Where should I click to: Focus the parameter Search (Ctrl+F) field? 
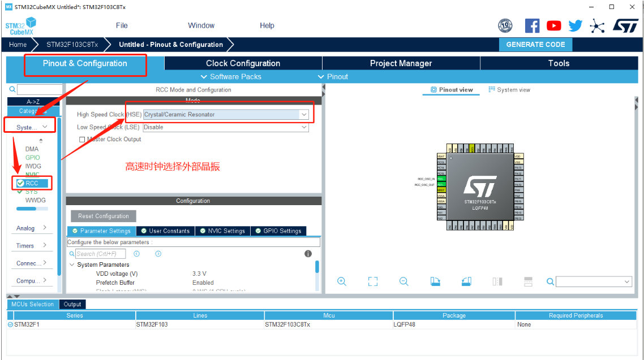[101, 254]
